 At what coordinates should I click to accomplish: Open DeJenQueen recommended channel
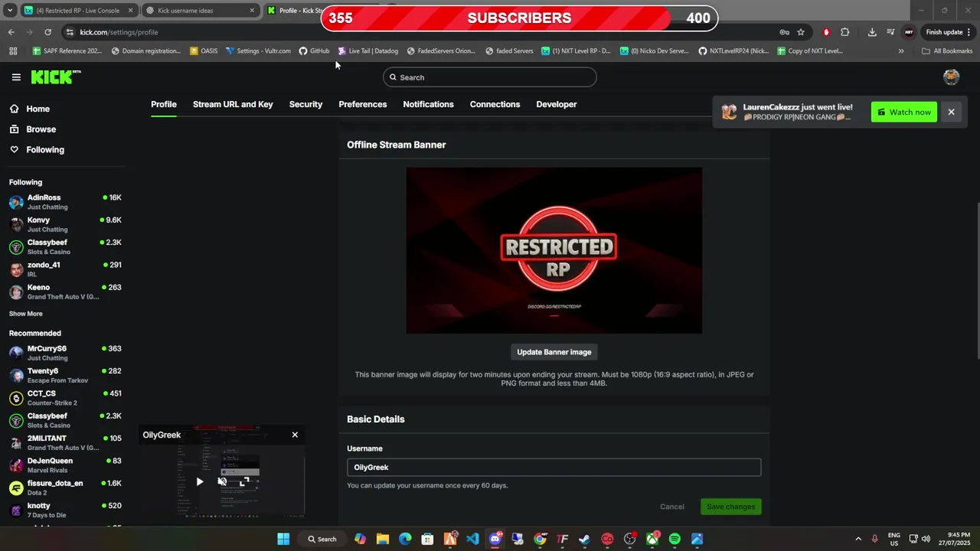pos(65,465)
